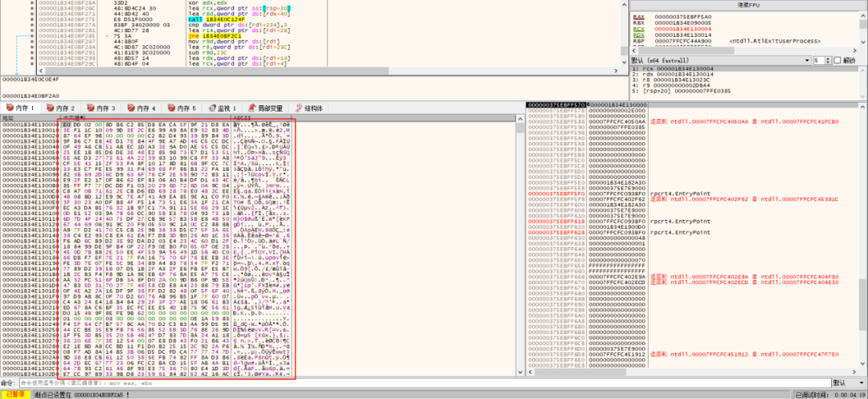The width and height of the screenshot is (868, 399).
Task: Click the 内存 1 tab icon
Action: tap(10, 108)
